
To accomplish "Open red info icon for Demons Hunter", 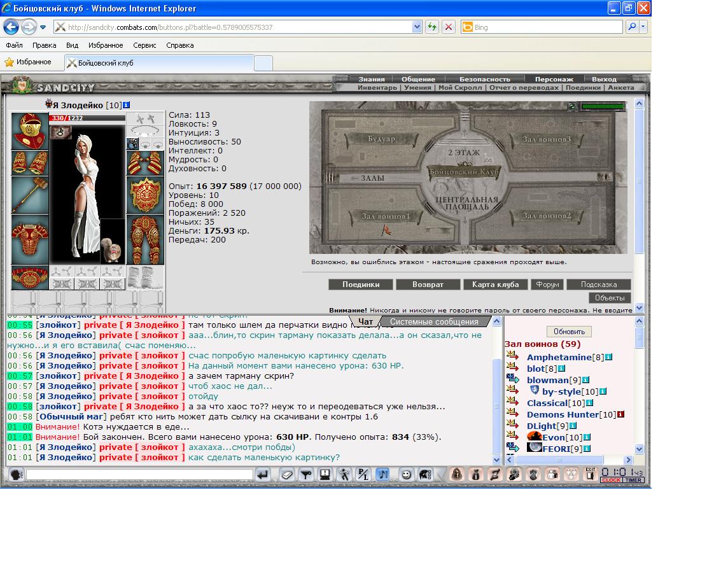I will pos(620,414).
